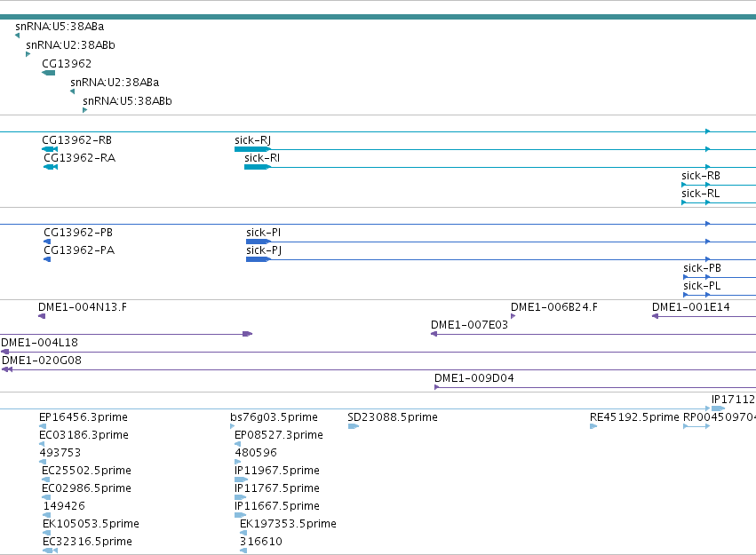
Task: Select the sick-PL protein label
Action: [x=702, y=286]
